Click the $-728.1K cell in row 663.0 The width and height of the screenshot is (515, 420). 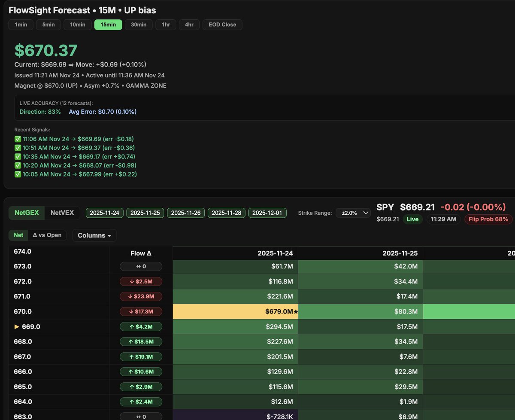tap(235, 416)
